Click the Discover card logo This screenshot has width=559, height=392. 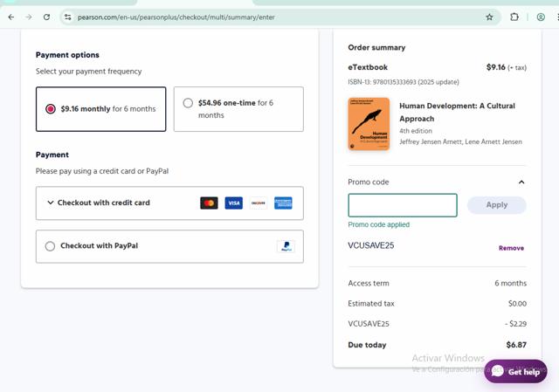click(259, 203)
